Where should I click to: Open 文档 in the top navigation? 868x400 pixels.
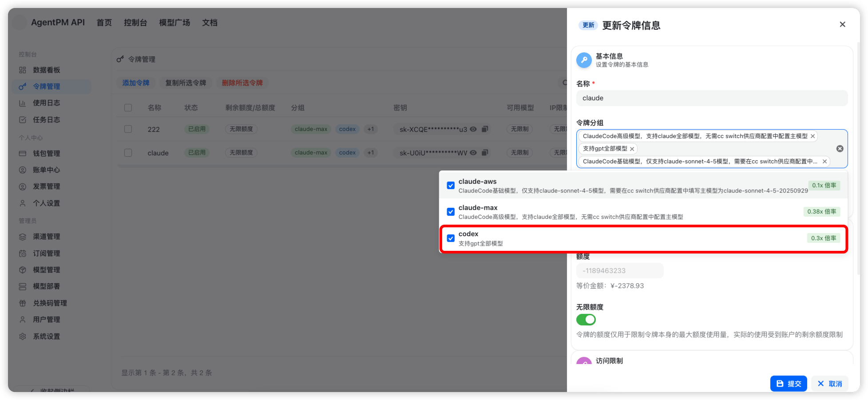coord(210,23)
